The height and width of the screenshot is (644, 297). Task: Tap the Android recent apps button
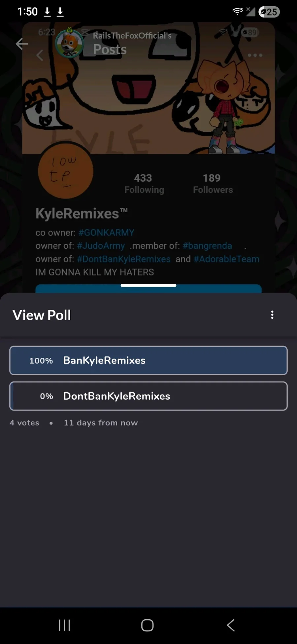click(64, 625)
